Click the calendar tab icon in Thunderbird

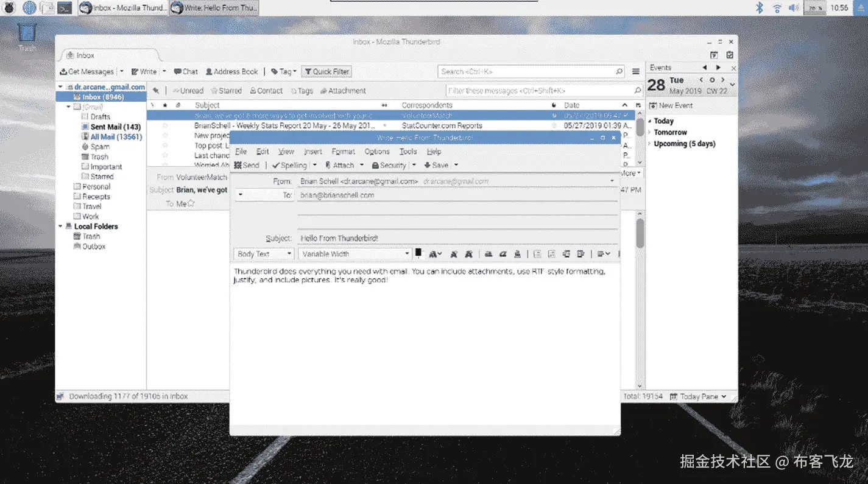tap(714, 55)
